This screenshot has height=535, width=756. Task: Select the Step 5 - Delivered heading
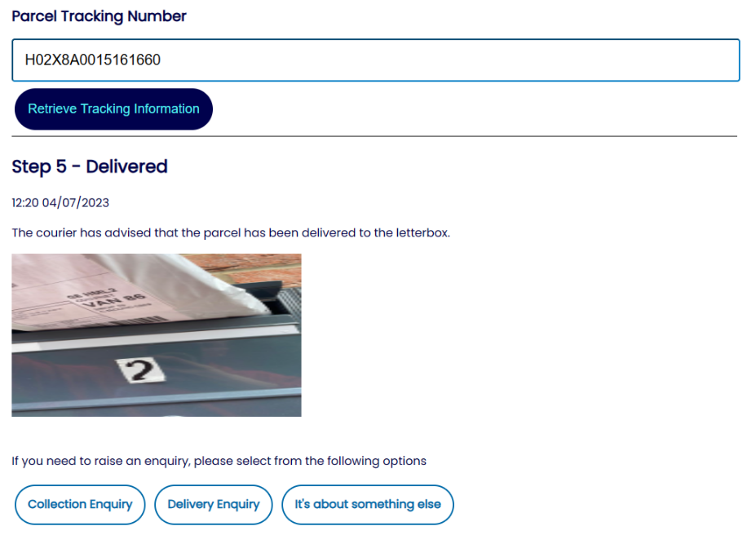[90, 166]
